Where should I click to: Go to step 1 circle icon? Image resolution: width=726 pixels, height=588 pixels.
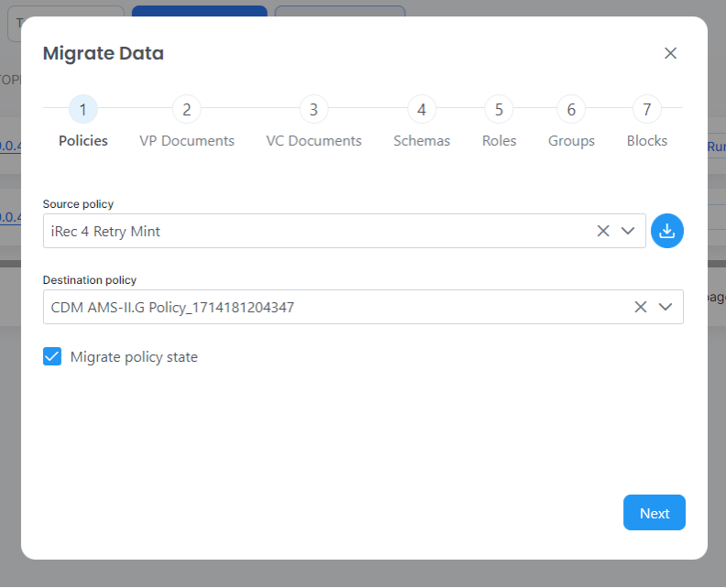tap(83, 110)
